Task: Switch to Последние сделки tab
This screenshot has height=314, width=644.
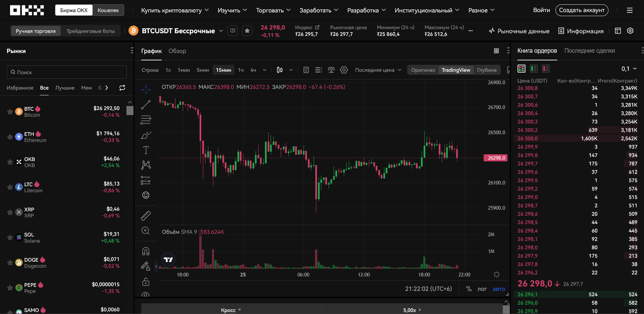Action: tap(590, 51)
